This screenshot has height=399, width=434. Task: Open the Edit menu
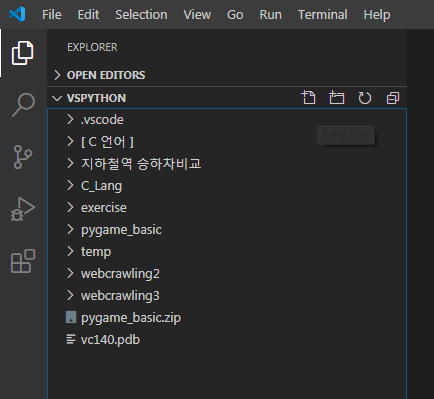click(88, 15)
